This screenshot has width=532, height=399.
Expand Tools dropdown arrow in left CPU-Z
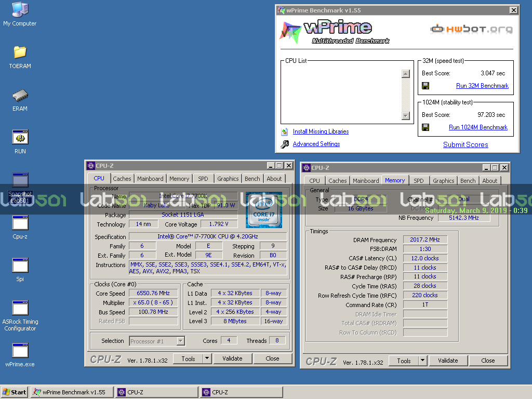[x=207, y=358]
